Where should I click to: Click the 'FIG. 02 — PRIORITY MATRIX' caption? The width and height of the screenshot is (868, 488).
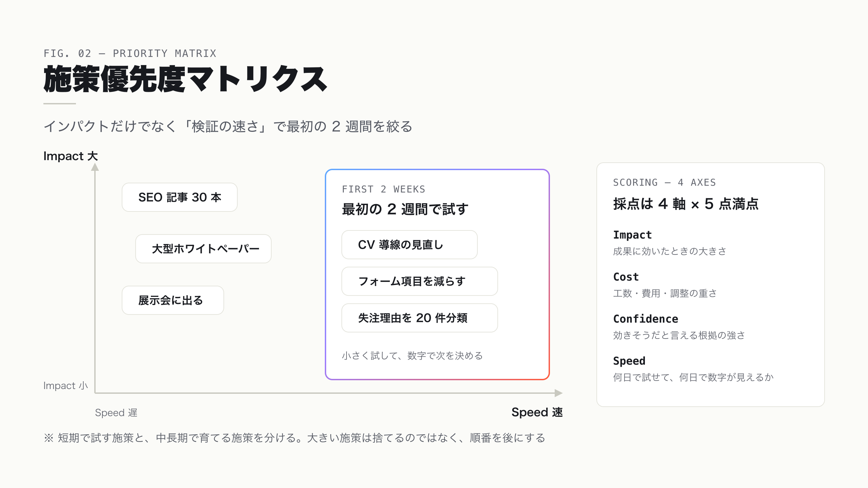coord(130,54)
